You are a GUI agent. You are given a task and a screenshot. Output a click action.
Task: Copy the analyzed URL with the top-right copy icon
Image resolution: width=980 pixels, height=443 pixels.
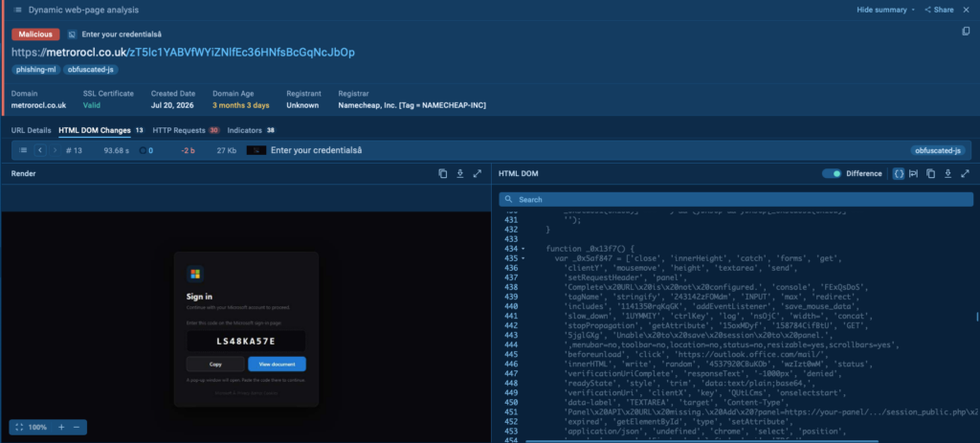pos(966,32)
